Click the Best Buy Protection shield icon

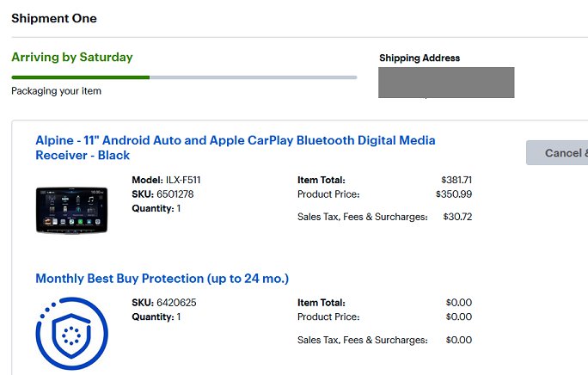click(x=71, y=334)
